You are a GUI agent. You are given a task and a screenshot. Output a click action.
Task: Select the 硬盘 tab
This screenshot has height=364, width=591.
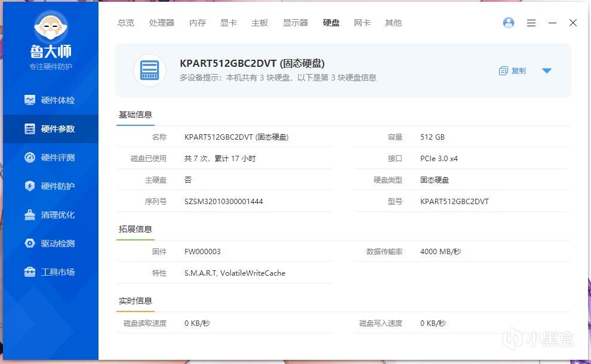point(331,23)
